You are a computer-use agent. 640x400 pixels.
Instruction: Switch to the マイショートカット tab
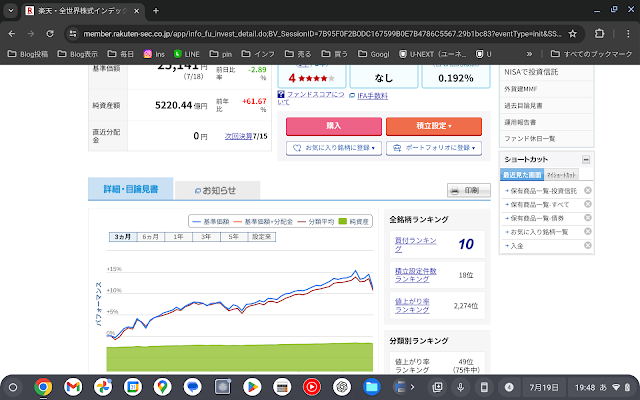[x=561, y=175]
